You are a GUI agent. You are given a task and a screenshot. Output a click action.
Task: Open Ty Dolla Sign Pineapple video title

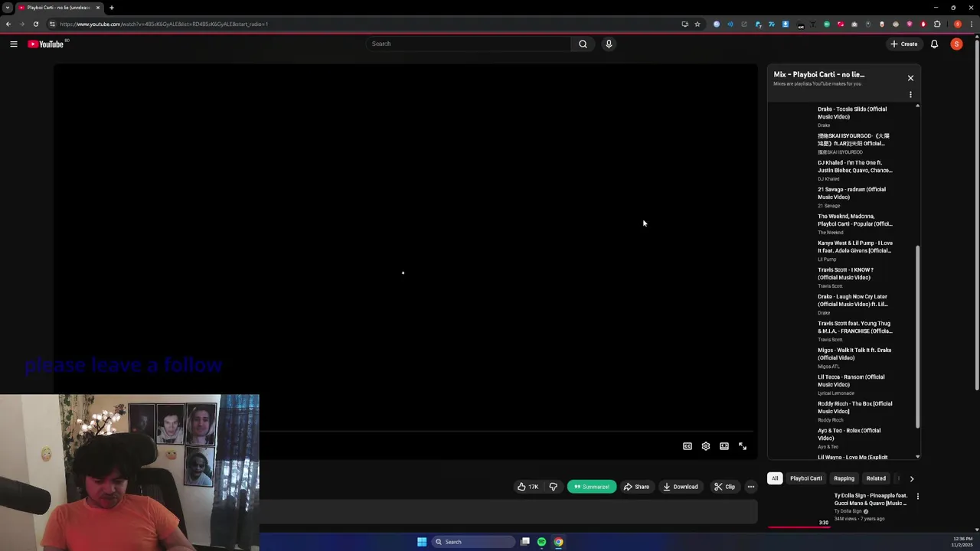[871, 499]
